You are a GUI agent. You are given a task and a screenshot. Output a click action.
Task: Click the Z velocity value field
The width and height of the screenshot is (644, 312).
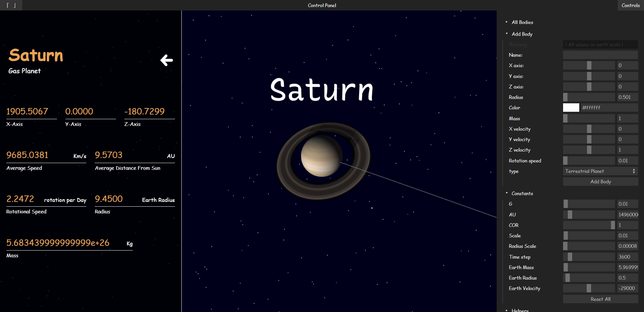click(x=627, y=150)
